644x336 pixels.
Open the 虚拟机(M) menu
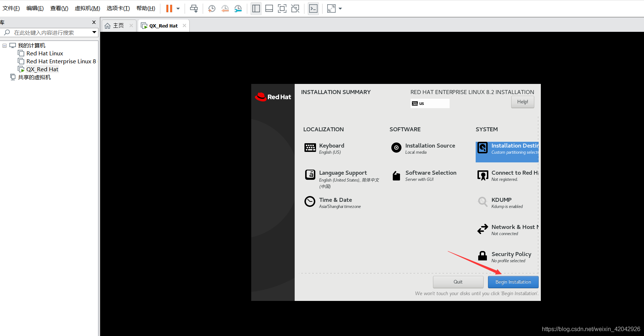[88, 8]
